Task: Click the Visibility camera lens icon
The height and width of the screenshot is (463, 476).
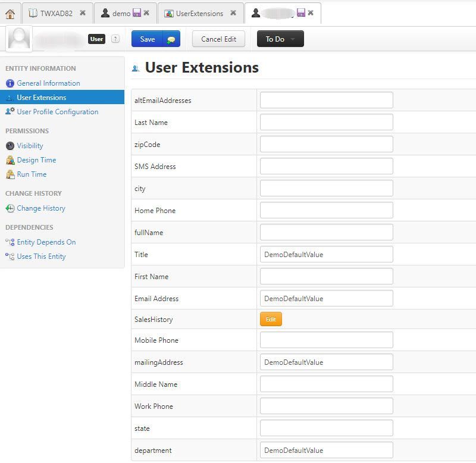Action: point(10,146)
